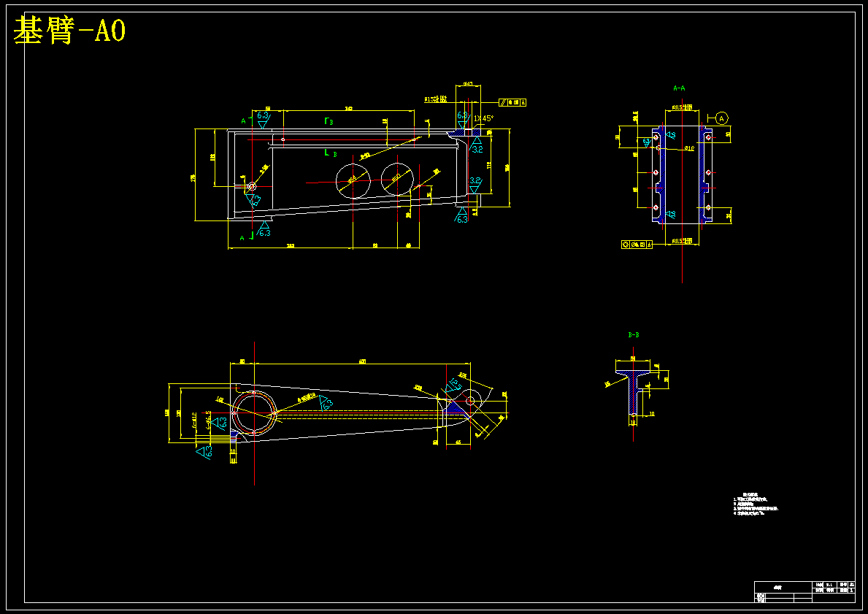
Task: Click the drawing title 基臂-A0
Action: click(x=70, y=30)
